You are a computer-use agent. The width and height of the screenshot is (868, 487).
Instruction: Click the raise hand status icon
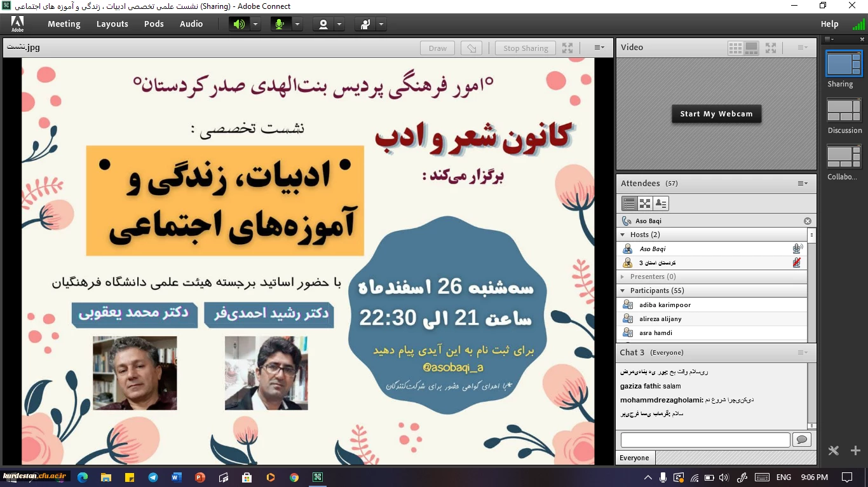[365, 24]
